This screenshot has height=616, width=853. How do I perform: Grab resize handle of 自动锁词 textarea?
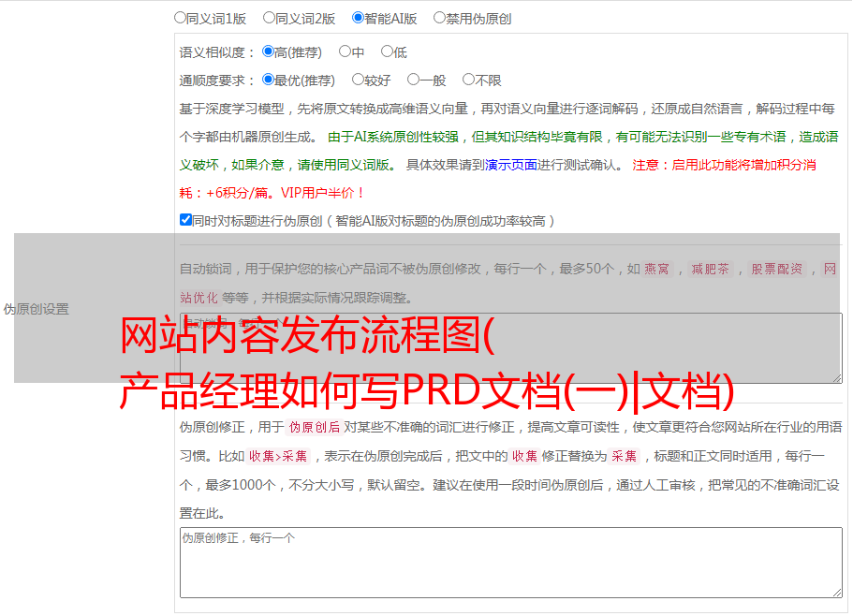[x=837, y=378]
